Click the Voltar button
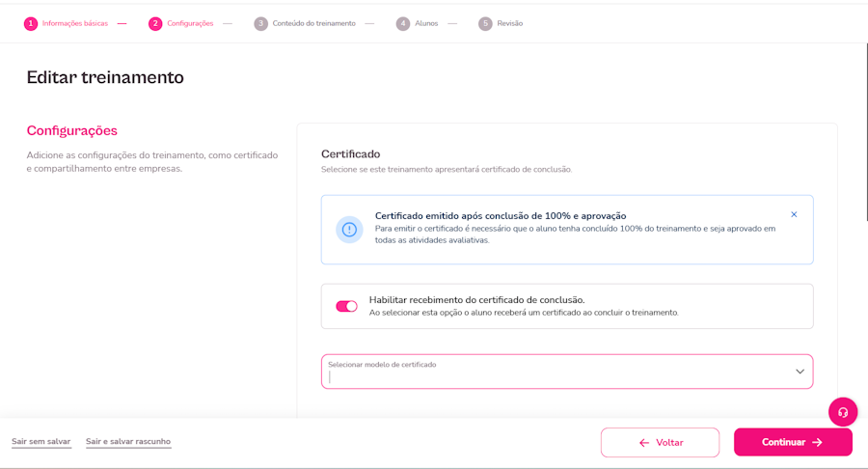 click(660, 442)
